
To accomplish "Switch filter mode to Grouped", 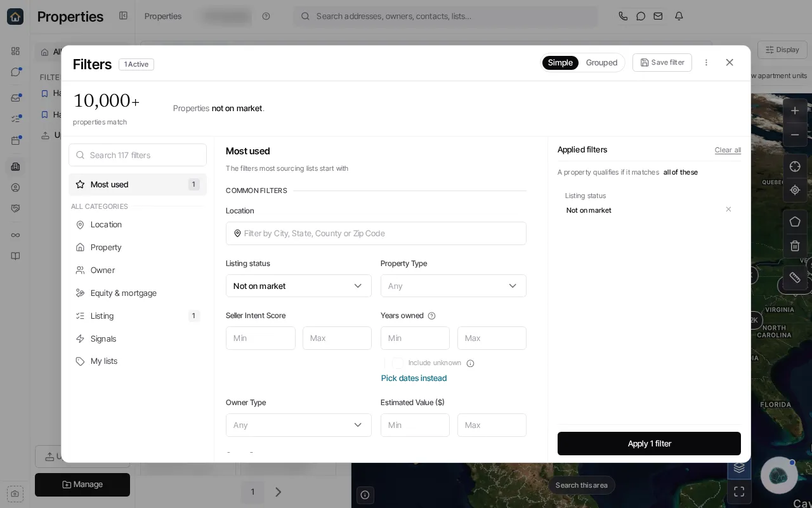I will (601, 62).
